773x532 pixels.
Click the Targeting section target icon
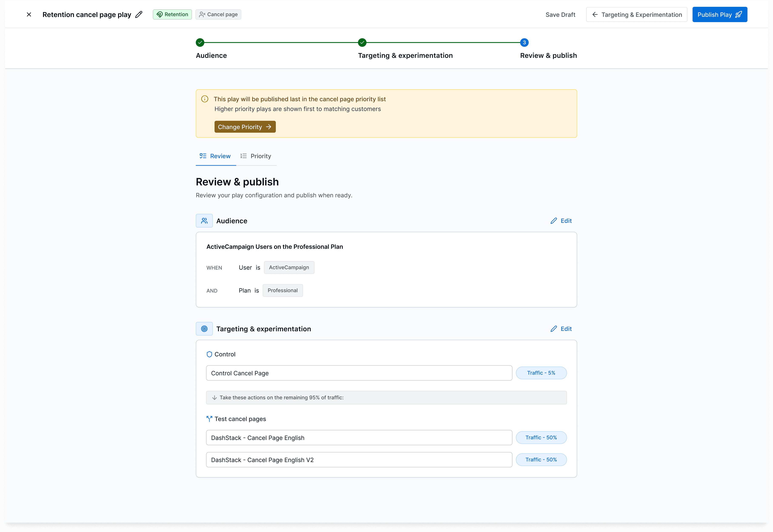point(204,329)
